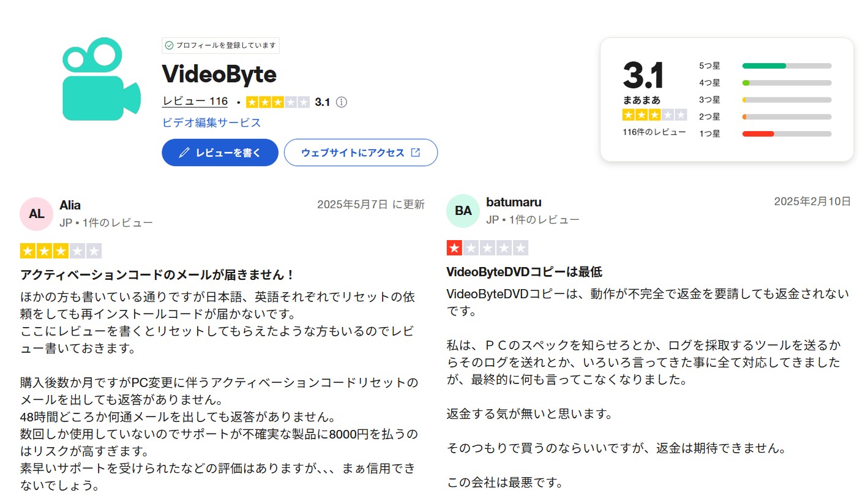Click the one-star rating in batumaru's review

(487, 248)
